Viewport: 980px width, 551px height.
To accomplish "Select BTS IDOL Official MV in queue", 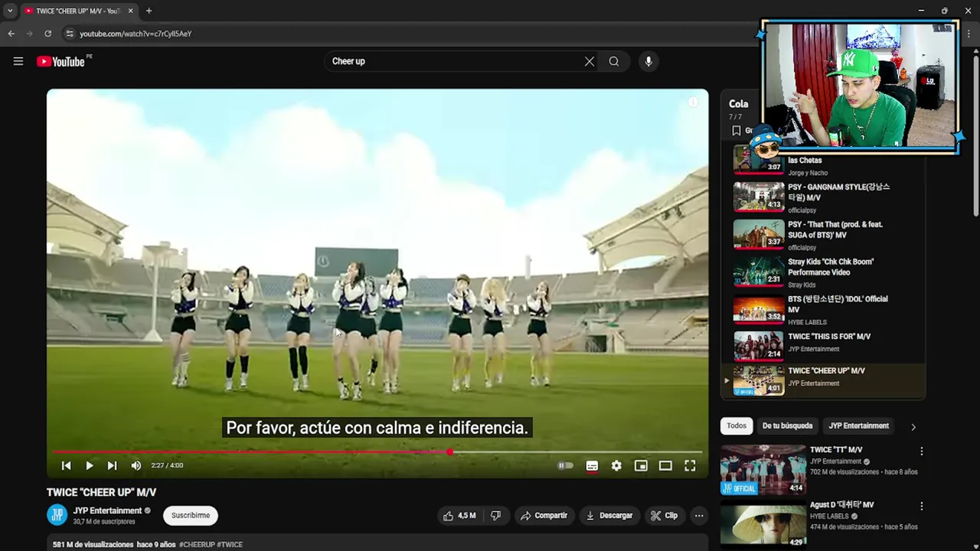I will [x=823, y=309].
